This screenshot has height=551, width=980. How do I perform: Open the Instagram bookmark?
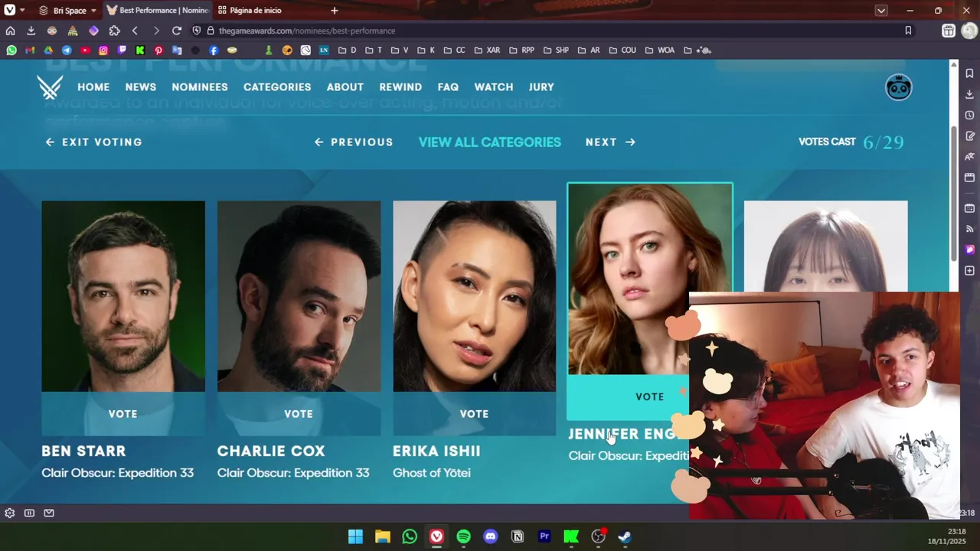pos(103,51)
